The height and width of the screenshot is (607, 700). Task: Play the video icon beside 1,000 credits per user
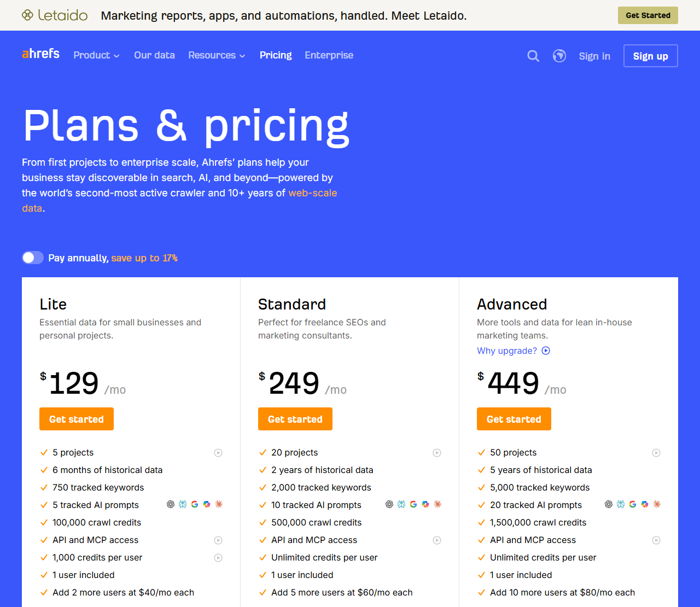tap(218, 558)
